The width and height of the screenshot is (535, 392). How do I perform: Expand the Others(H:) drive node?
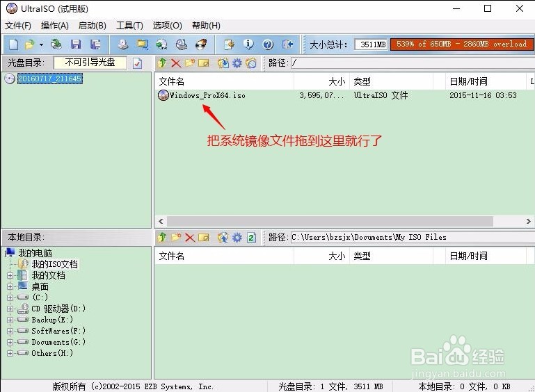point(10,353)
